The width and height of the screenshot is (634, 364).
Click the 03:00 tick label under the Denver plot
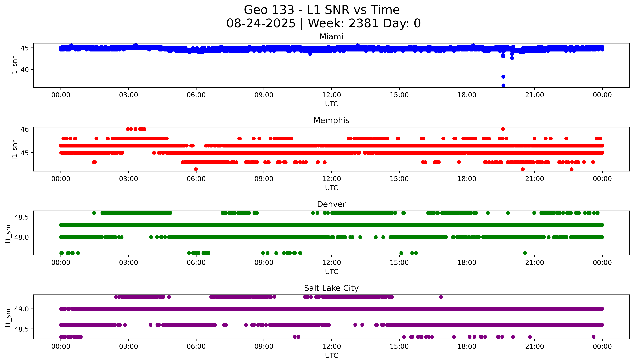[128, 262]
